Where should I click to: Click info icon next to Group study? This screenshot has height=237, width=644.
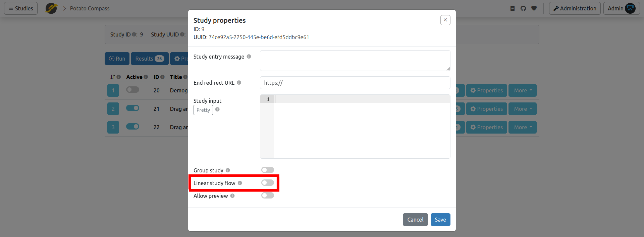(x=228, y=170)
